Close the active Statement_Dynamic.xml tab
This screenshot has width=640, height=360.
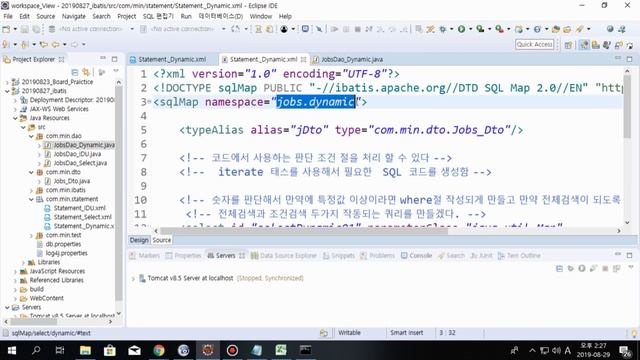303,60
